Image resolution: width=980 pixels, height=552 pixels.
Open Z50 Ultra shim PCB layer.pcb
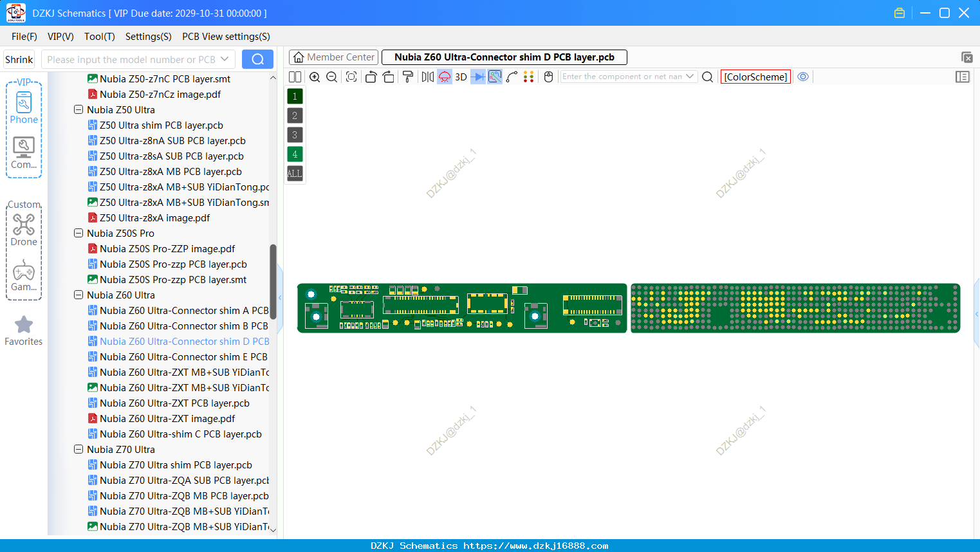click(162, 125)
